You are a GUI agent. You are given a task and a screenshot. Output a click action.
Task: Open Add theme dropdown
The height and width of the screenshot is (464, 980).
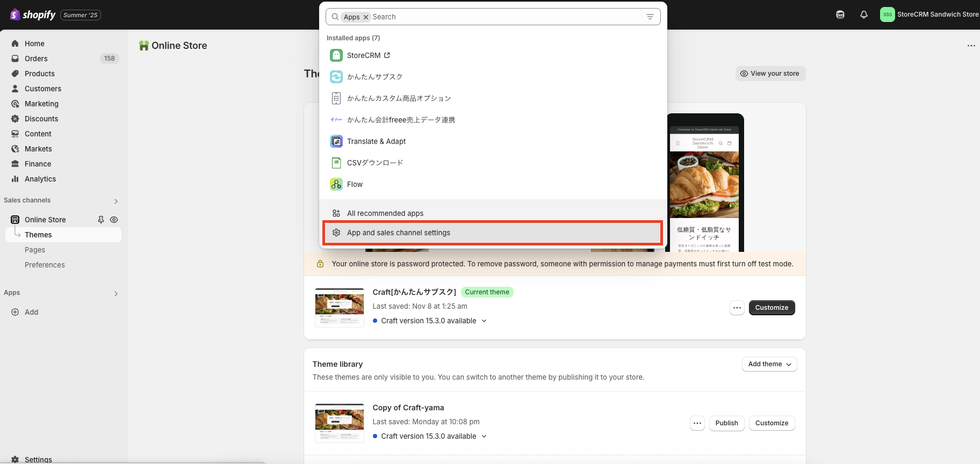[x=769, y=364]
